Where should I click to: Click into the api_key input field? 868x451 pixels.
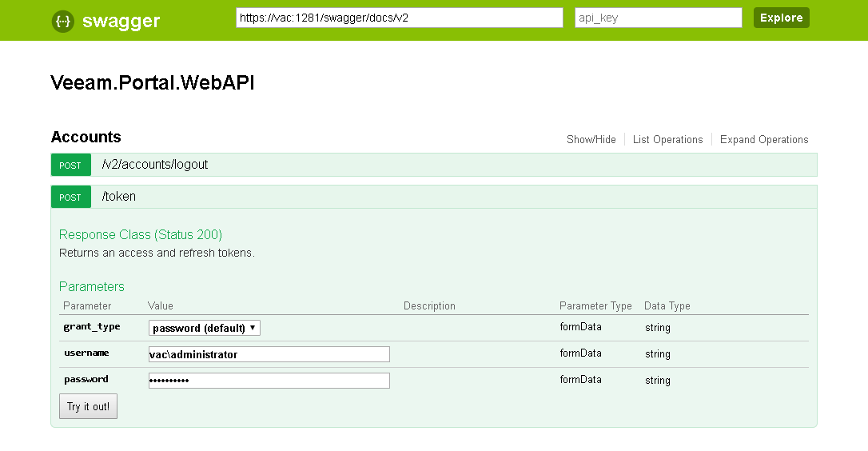659,18
